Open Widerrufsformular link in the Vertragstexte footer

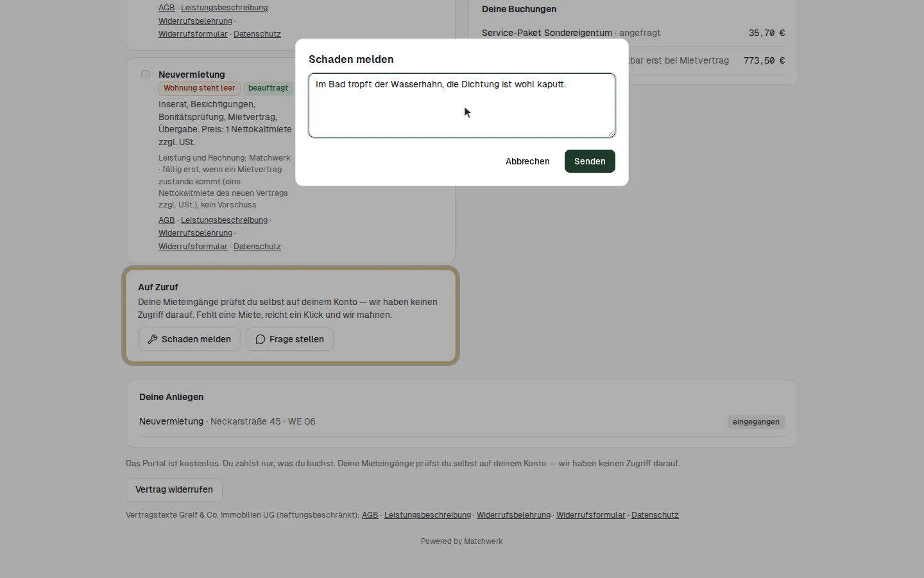590,515
